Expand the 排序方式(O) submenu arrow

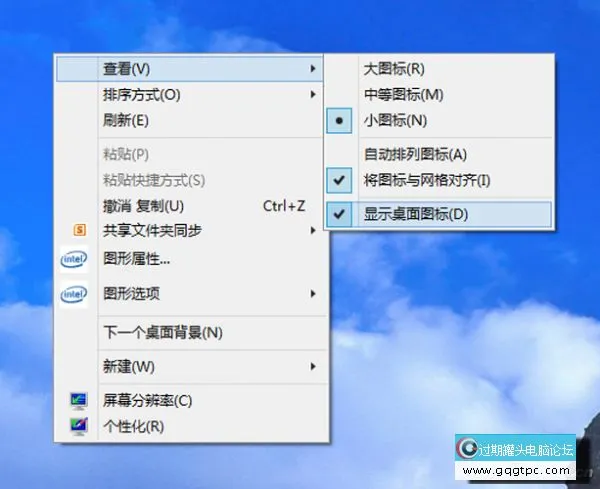pyautogui.click(x=313, y=94)
